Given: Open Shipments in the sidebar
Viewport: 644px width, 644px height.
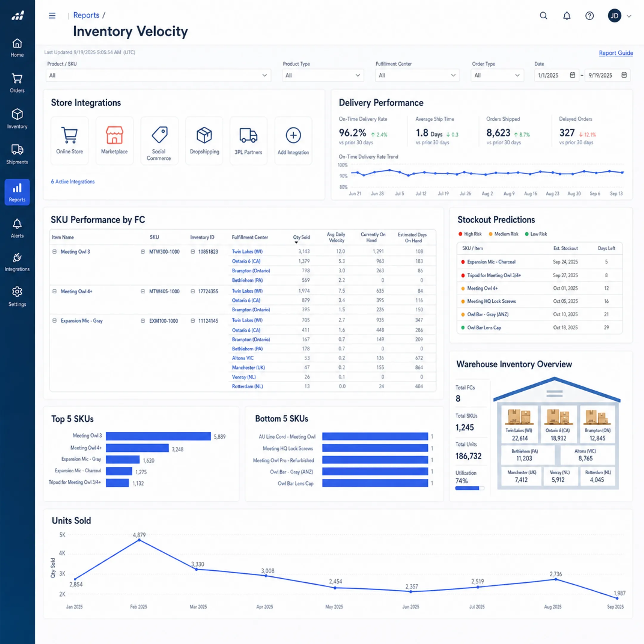Looking at the screenshot, I should (x=17, y=155).
